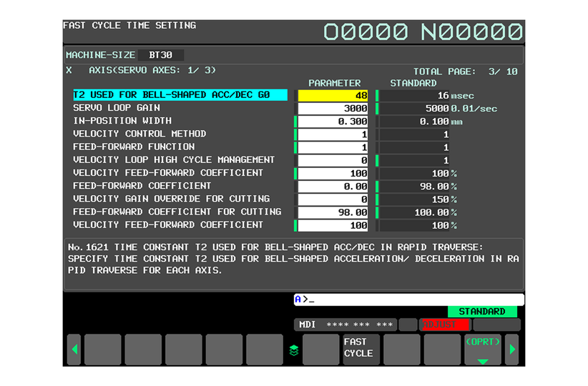588x386 pixels.
Task: Click the MDI mode status field
Action: [x=346, y=325]
